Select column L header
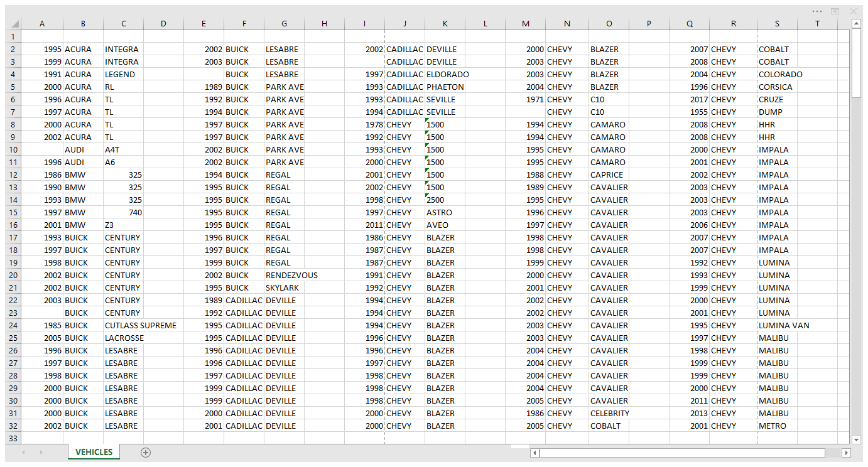The image size is (868, 467). 486,24
